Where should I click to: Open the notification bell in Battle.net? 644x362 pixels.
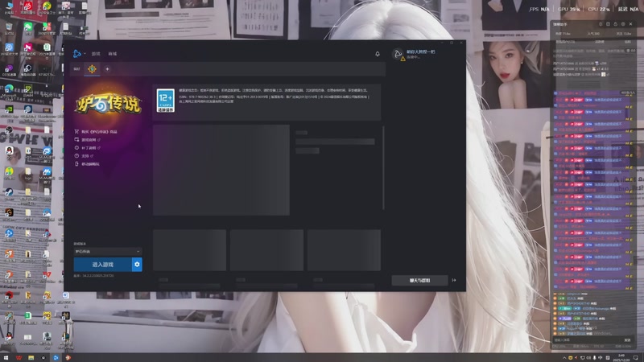(378, 54)
